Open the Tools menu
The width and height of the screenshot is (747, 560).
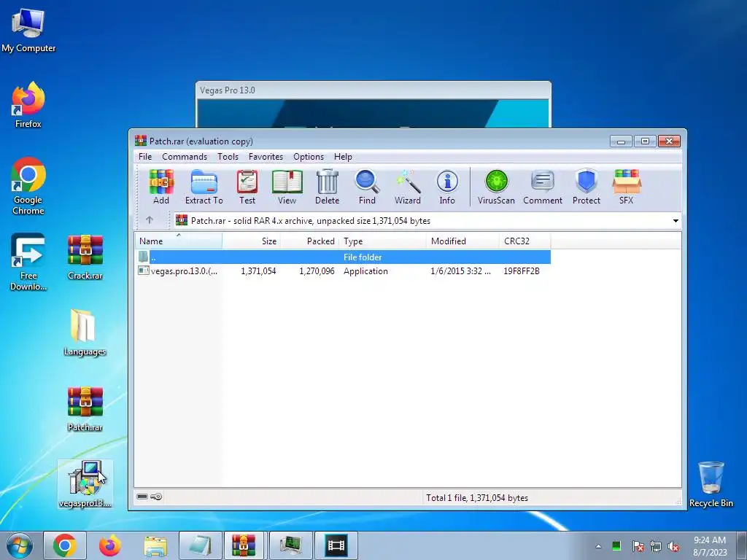point(228,157)
